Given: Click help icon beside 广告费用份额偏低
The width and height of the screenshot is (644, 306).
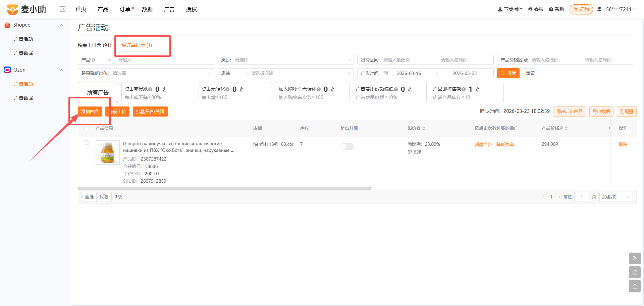Looking at the screenshot, I should pyautogui.click(x=396, y=89).
